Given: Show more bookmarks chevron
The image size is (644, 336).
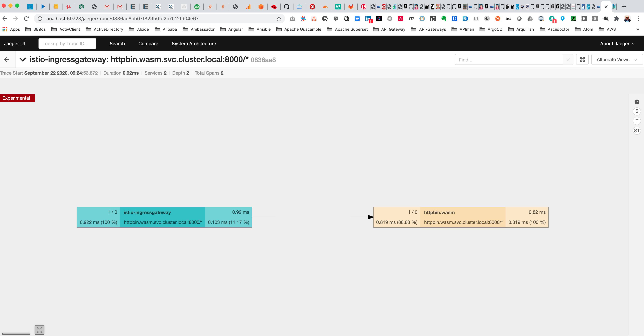Looking at the screenshot, I should [x=638, y=29].
